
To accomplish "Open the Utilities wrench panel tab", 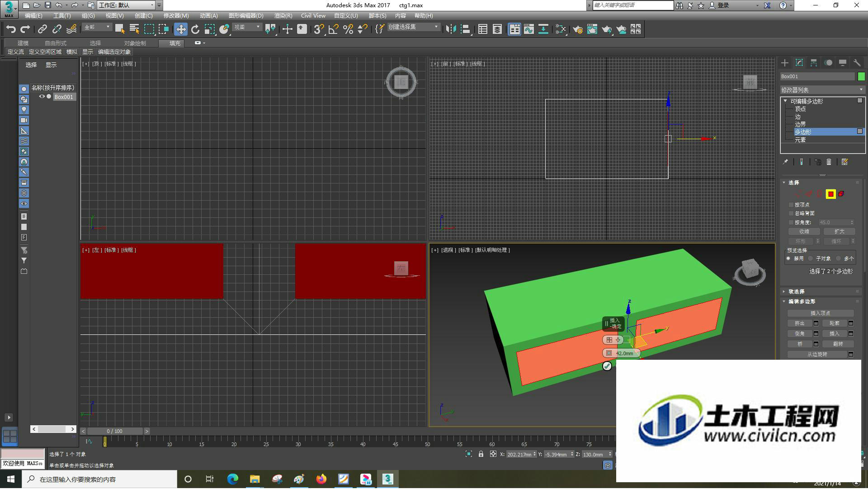I will click(x=857, y=63).
